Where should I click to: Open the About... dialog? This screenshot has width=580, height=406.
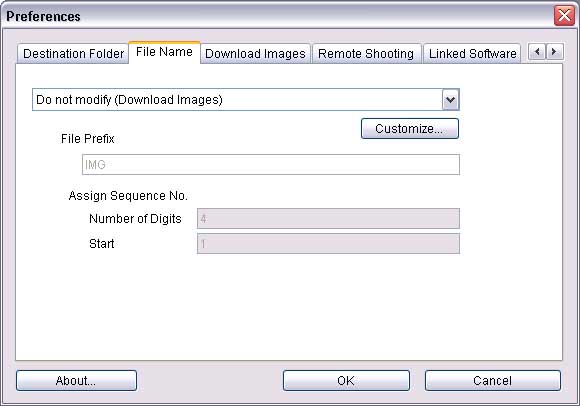click(76, 380)
